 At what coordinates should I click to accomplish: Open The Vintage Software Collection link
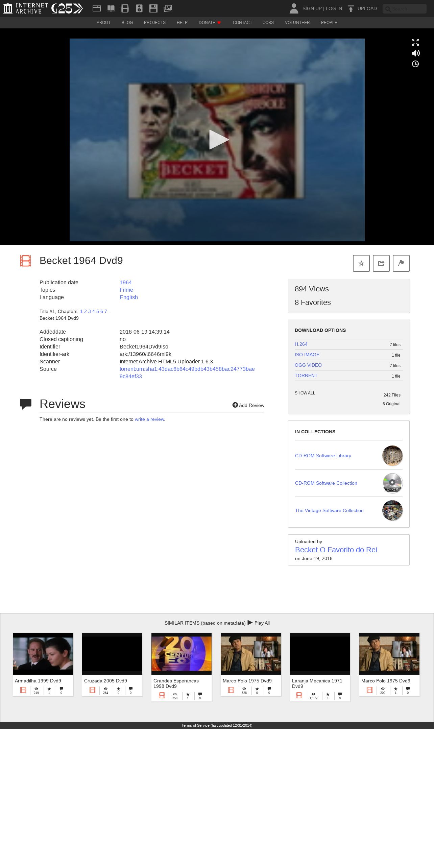click(329, 510)
